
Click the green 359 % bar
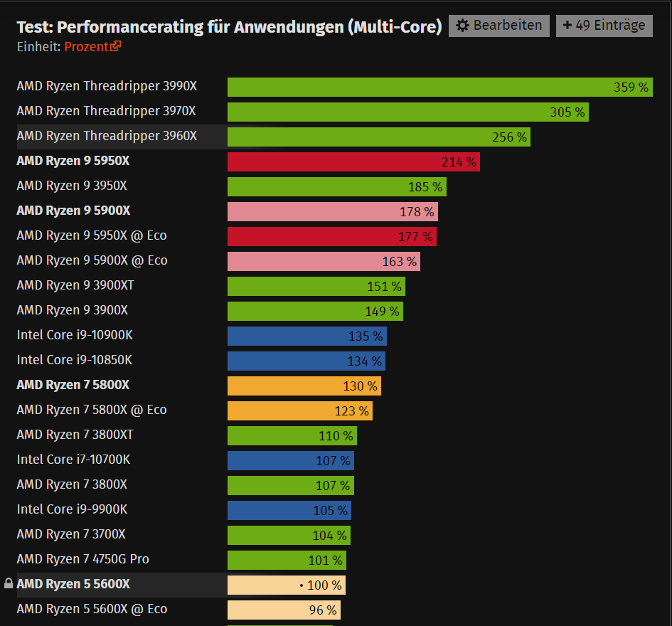pyautogui.click(x=440, y=87)
